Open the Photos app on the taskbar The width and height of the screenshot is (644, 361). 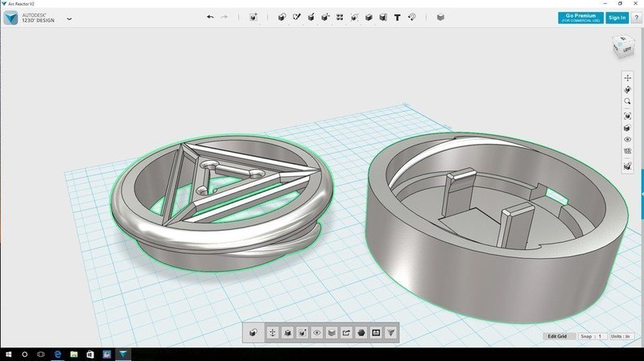(107, 354)
